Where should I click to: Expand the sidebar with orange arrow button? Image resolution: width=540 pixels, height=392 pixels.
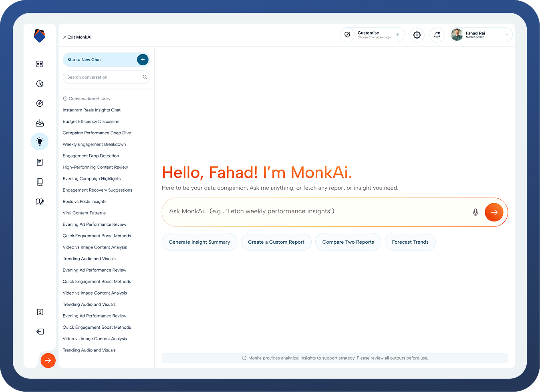click(x=48, y=360)
